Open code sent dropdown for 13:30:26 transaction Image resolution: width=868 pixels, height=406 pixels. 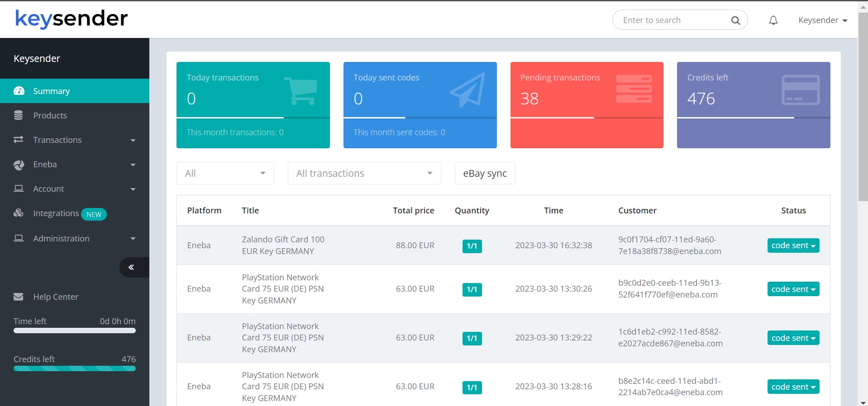tap(793, 289)
